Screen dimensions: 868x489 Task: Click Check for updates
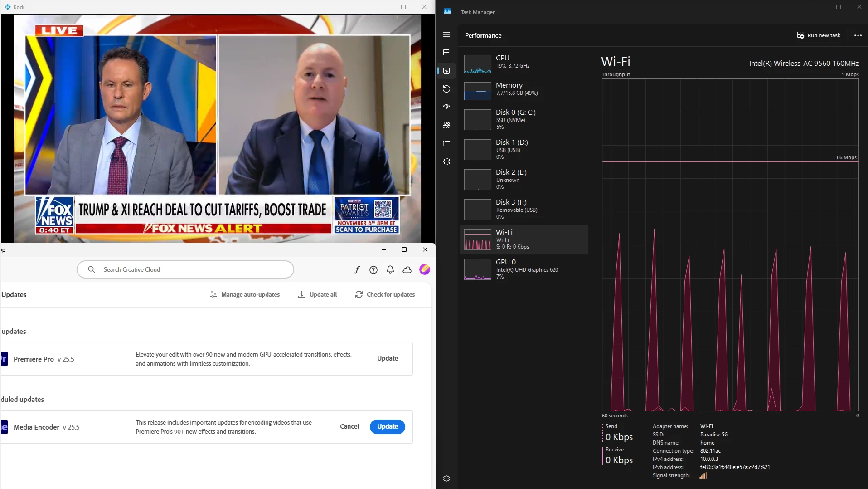pos(385,294)
